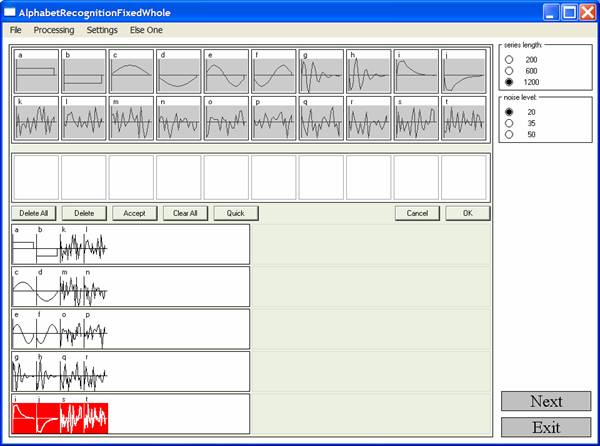Click the Exit button

[546, 427]
